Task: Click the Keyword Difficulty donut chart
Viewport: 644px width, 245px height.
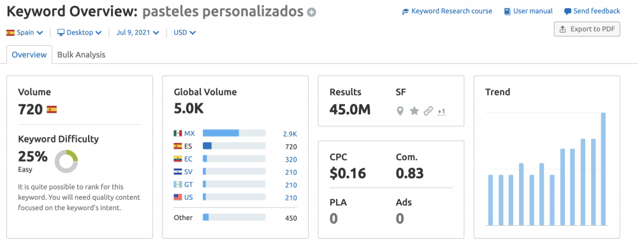Action: [66, 161]
